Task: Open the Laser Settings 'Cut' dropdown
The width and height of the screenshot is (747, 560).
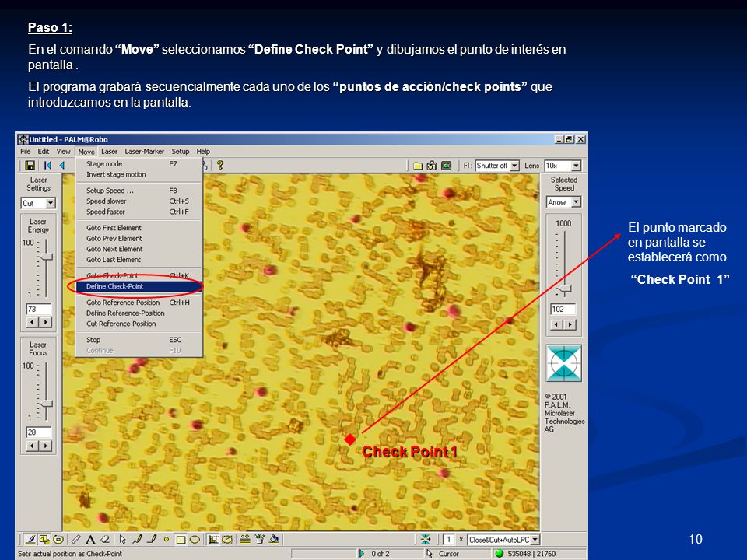Action: [x=51, y=203]
